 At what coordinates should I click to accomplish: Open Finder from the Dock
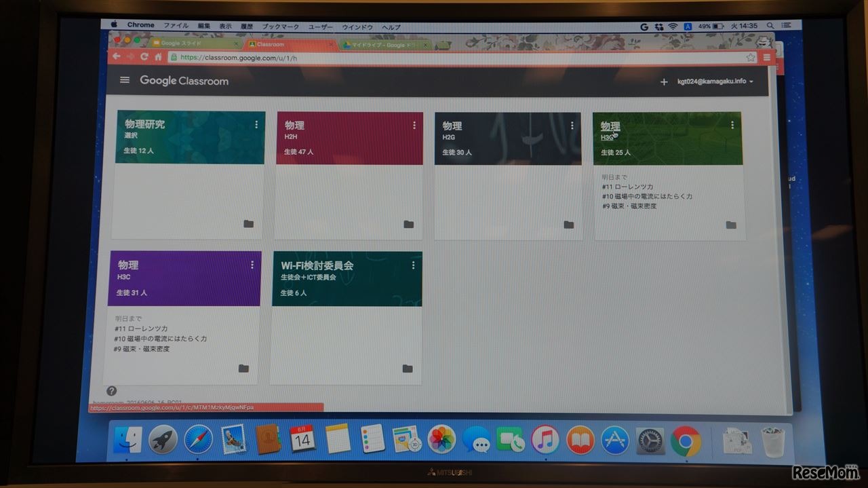128,440
